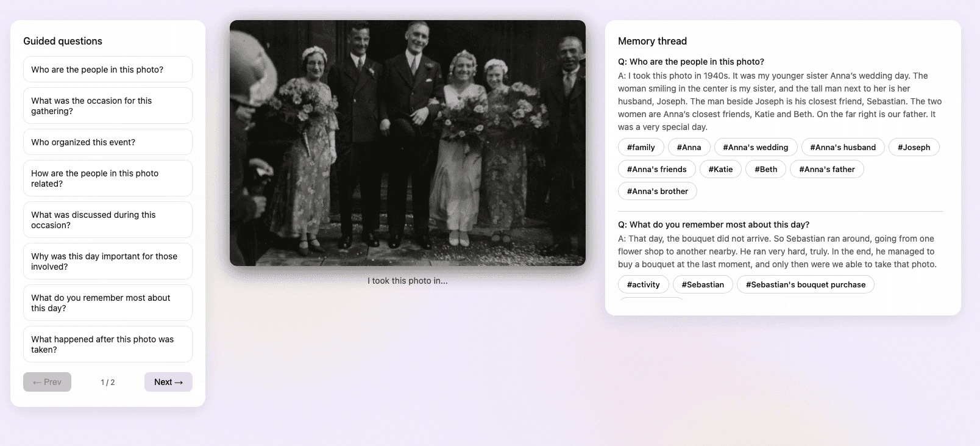This screenshot has width=980, height=446.
Task: Click the caption 'I took this photo in...'
Action: click(408, 281)
